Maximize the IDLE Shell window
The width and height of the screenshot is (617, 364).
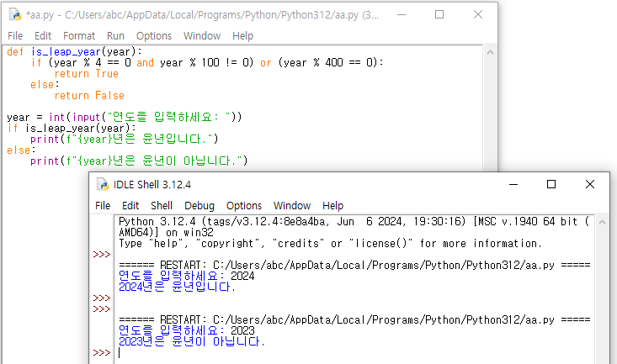point(551,184)
